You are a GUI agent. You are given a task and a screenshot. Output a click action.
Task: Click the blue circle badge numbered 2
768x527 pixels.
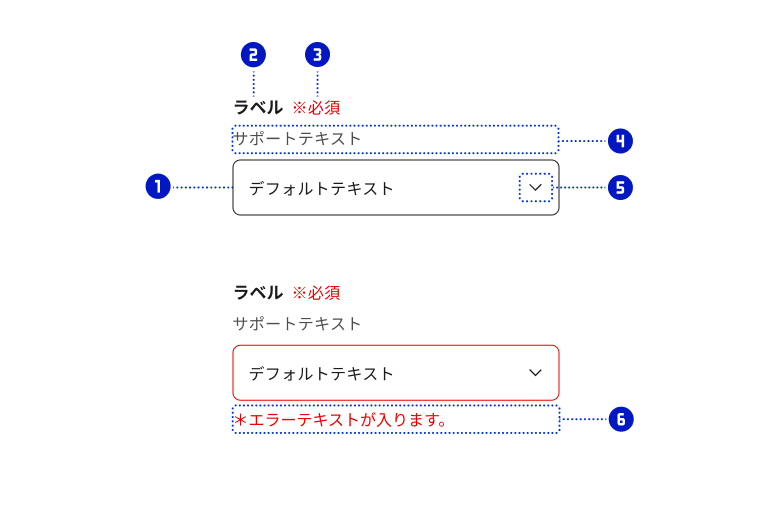(254, 56)
